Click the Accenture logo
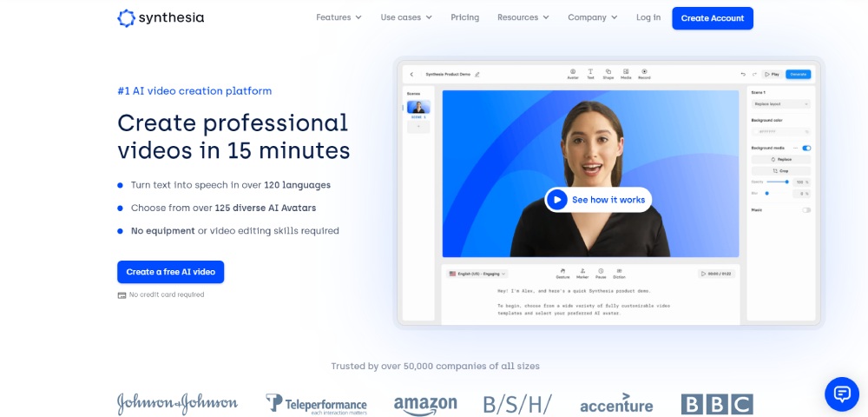The image size is (868, 417). pyautogui.click(x=616, y=404)
